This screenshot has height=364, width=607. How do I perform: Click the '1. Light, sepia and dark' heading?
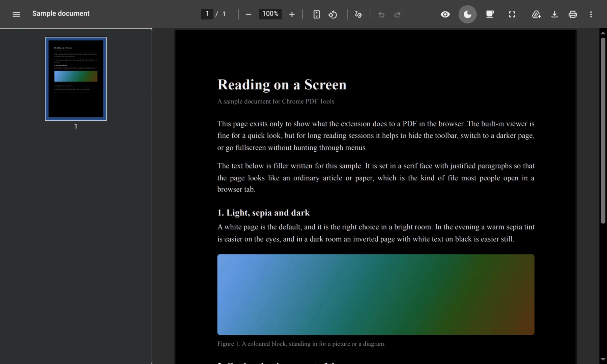click(x=263, y=213)
